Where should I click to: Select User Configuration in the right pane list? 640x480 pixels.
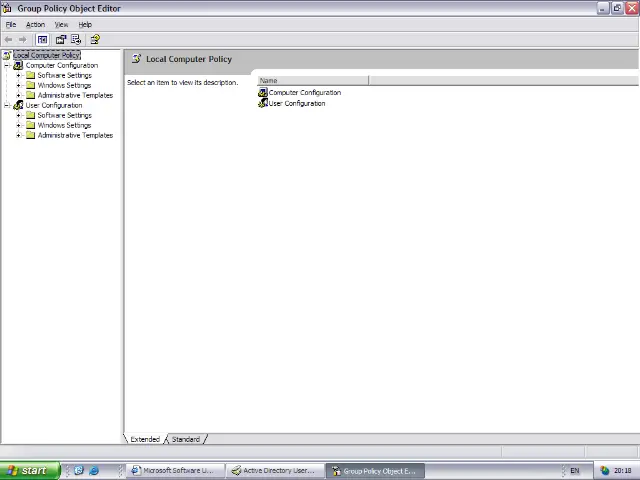[x=297, y=104]
